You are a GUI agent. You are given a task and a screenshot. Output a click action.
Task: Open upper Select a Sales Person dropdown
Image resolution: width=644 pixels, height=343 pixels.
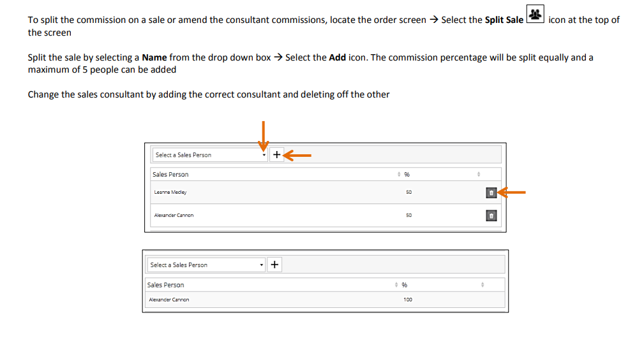(209, 155)
